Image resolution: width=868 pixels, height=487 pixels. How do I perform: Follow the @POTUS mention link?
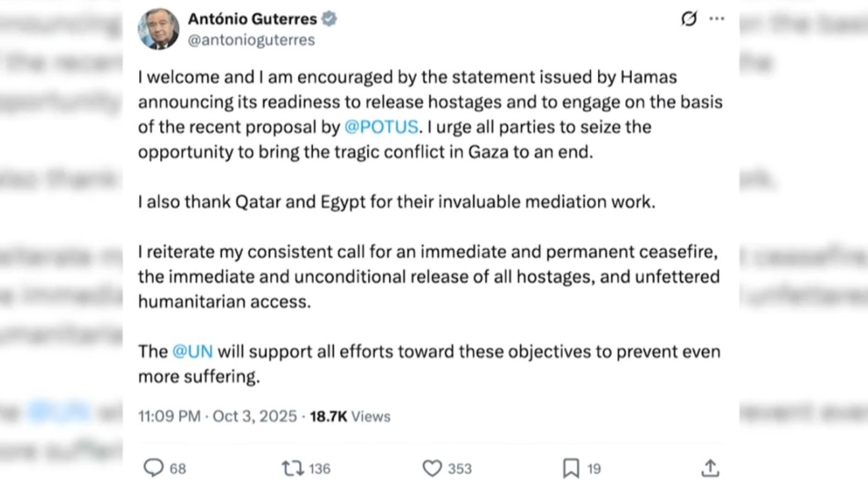tap(381, 127)
